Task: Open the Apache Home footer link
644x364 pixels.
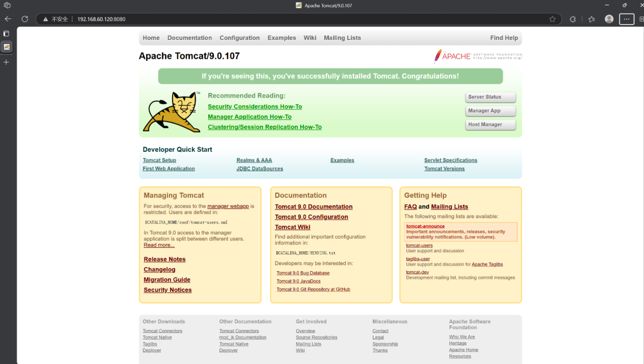Action: point(464,350)
